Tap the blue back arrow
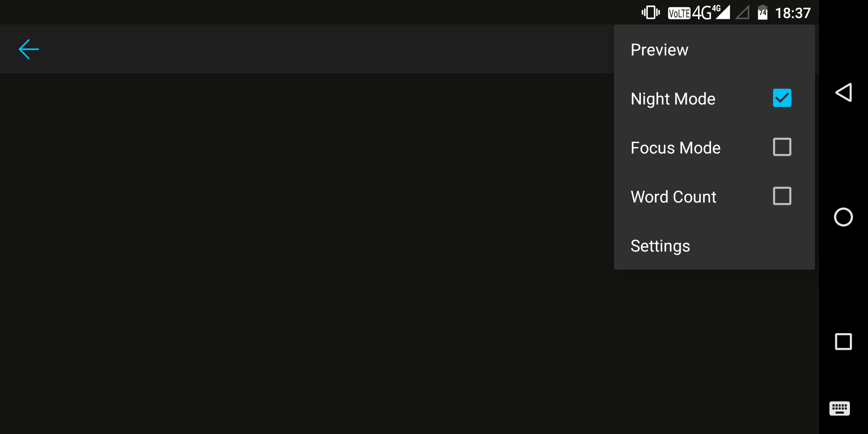Viewport: 868px width, 434px height. pos(29,49)
